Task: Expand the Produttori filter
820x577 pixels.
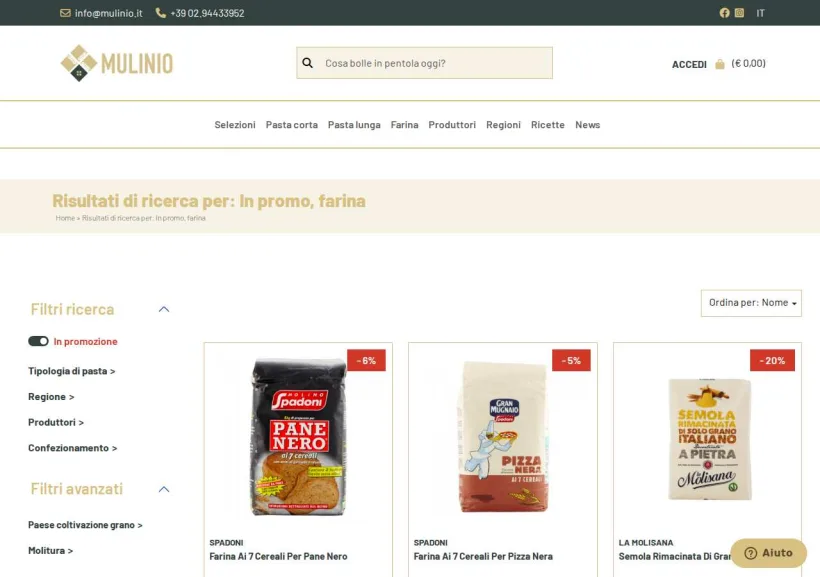Action: pos(56,422)
